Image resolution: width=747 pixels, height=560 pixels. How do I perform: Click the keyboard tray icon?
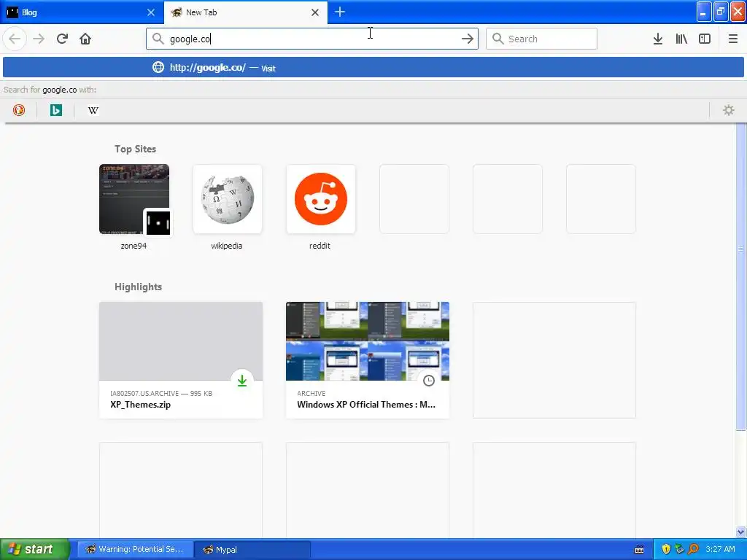[639, 550]
